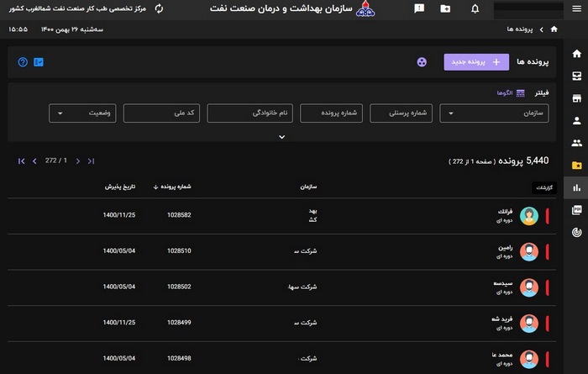Open the PDF sidebar icon
Image resolution: width=588 pixels, height=374 pixels.
(577, 210)
